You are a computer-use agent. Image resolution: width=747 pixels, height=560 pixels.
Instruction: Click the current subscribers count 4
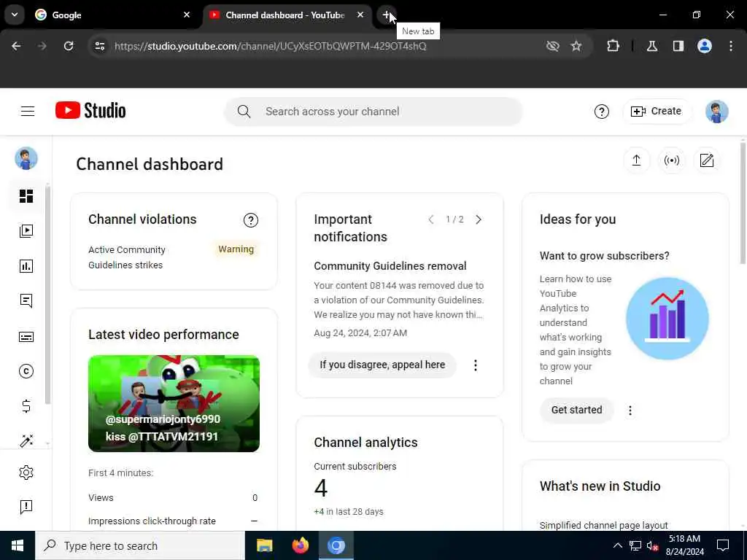point(321,488)
